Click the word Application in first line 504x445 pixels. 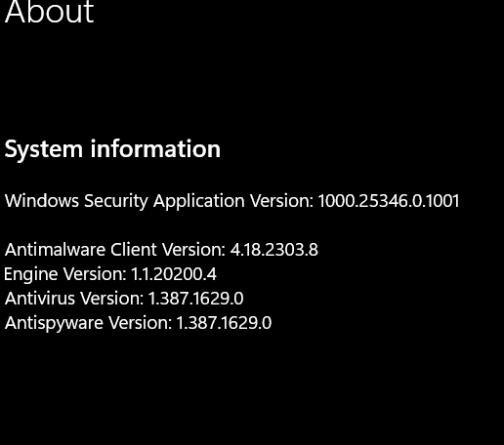click(199, 202)
